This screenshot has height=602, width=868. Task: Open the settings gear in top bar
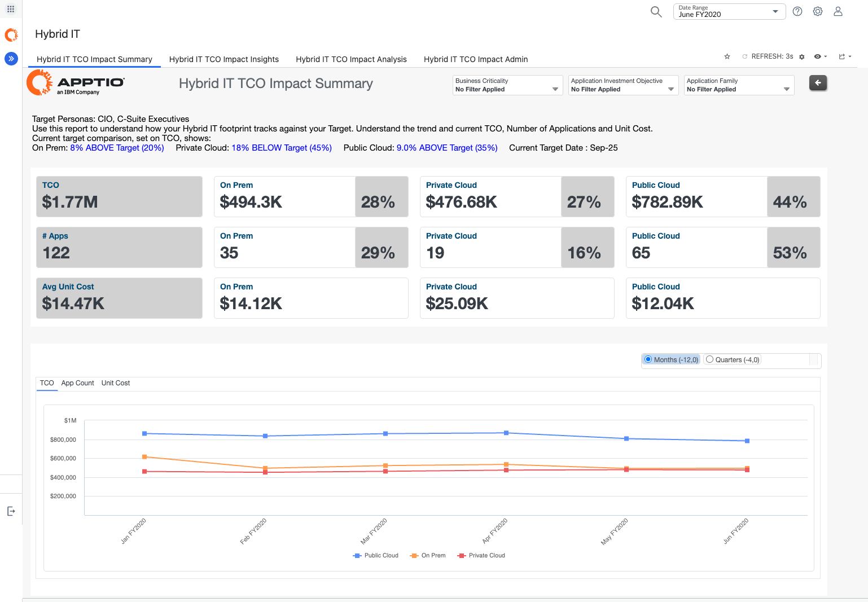coord(817,12)
